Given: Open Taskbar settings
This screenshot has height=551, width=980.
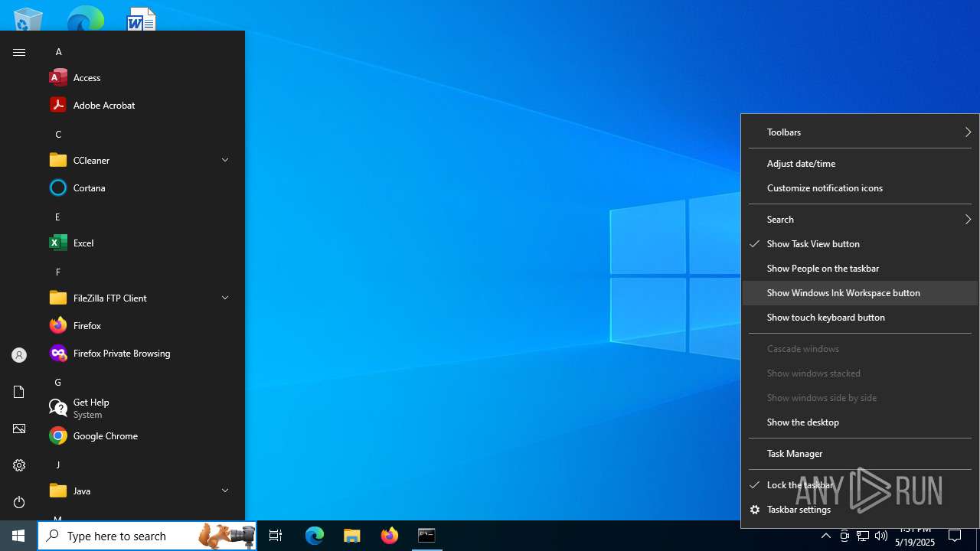Looking at the screenshot, I should click(x=860, y=510).
